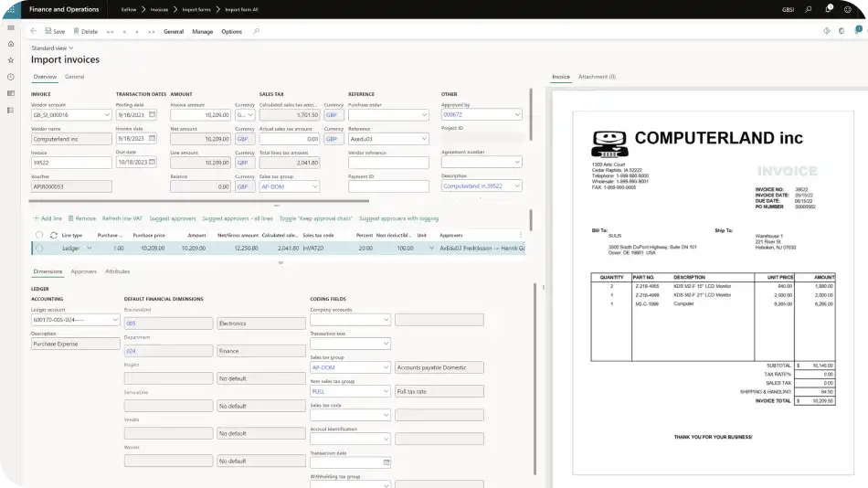Open the Manage action pane menu
Viewport: 868px width, 488px height.
203,32
